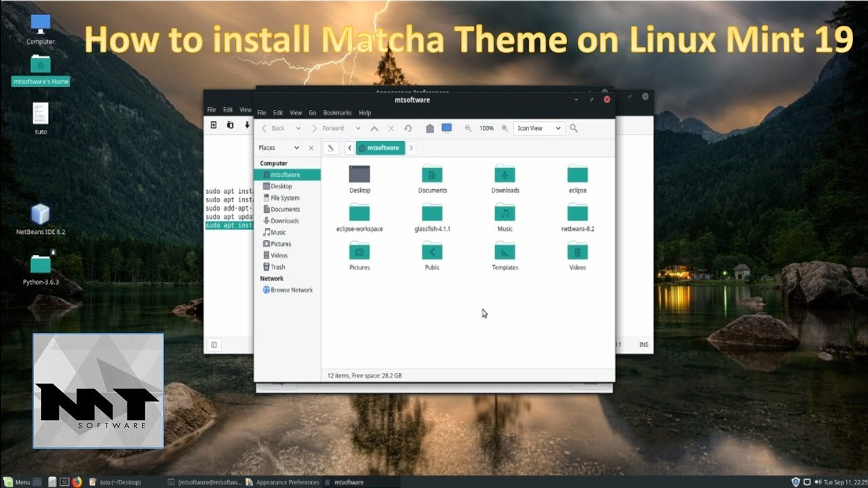Screen dimensions: 868x488
Task: Toggle the location text entry pencil button
Action: 331,148
